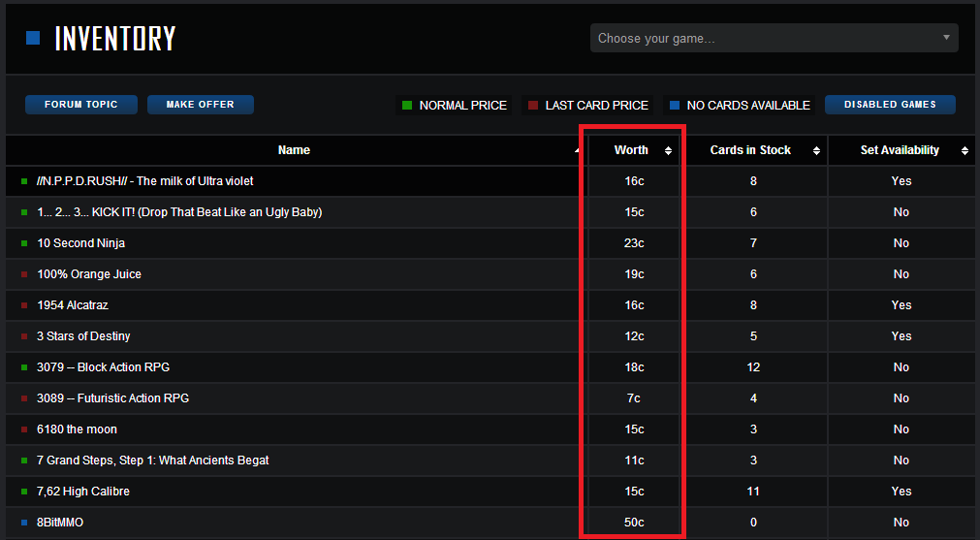
Task: Click the 12c worth for 3 Stars of Destiny
Action: click(x=634, y=336)
